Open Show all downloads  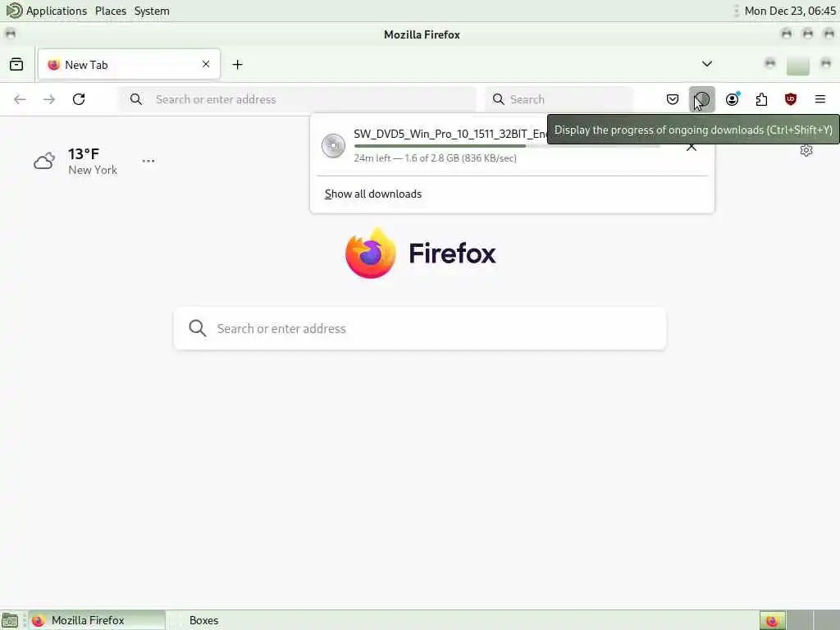point(373,194)
